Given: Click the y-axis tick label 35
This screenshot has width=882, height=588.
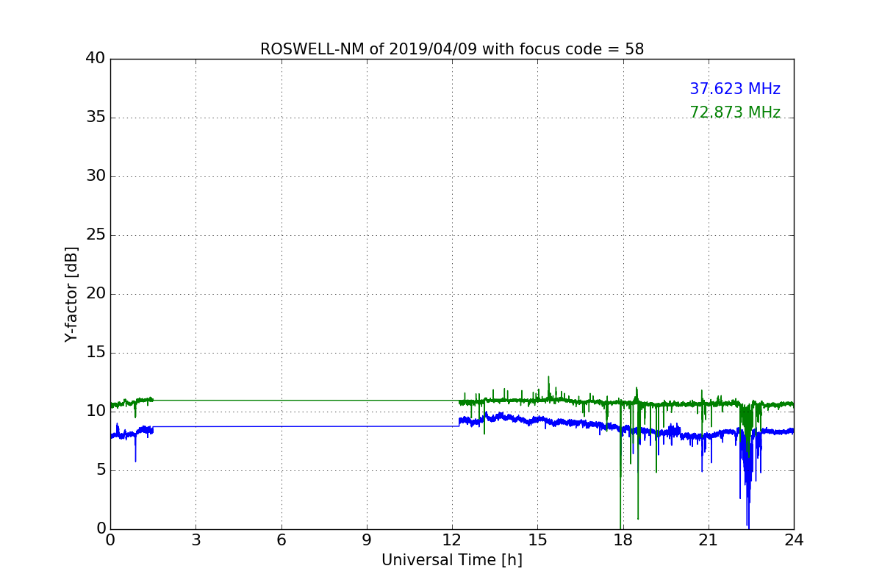Looking at the screenshot, I should point(96,118).
